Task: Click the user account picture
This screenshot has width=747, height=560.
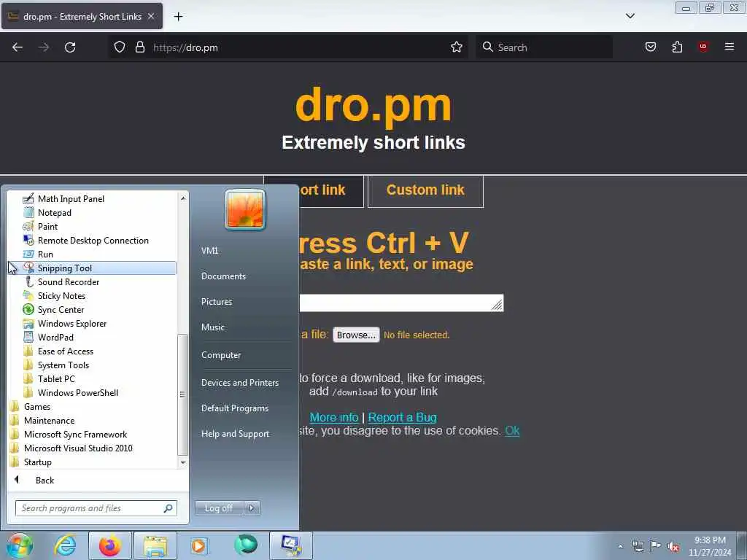Action: [245, 209]
